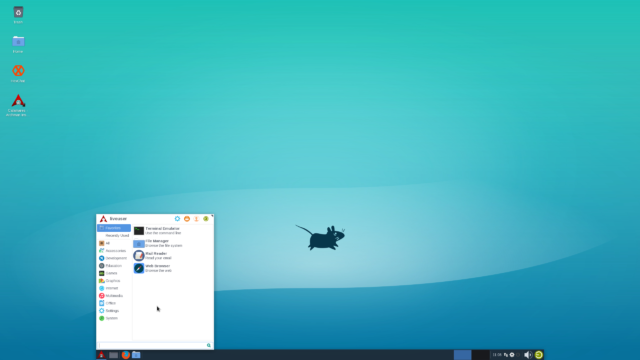Open the Accessories category

click(114, 251)
